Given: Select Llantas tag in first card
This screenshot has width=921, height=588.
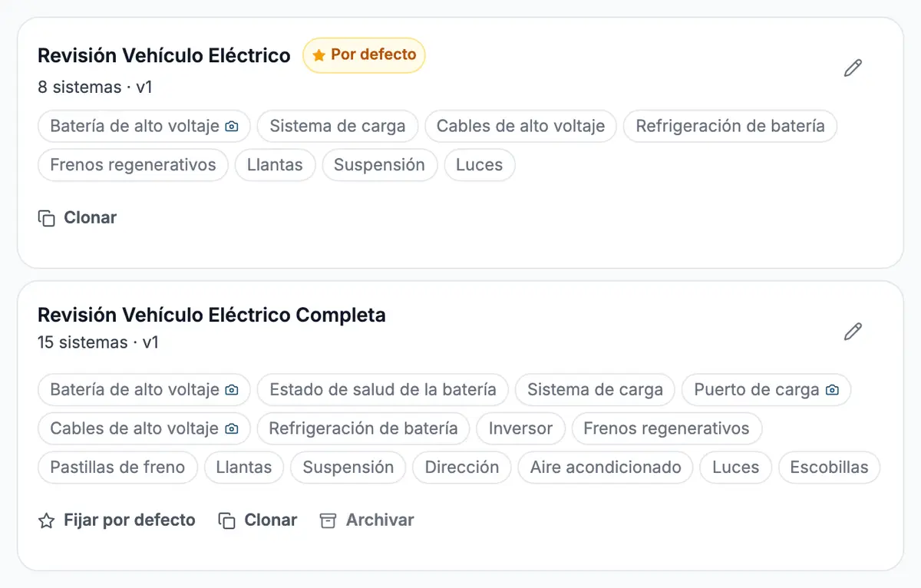Looking at the screenshot, I should coord(275,165).
